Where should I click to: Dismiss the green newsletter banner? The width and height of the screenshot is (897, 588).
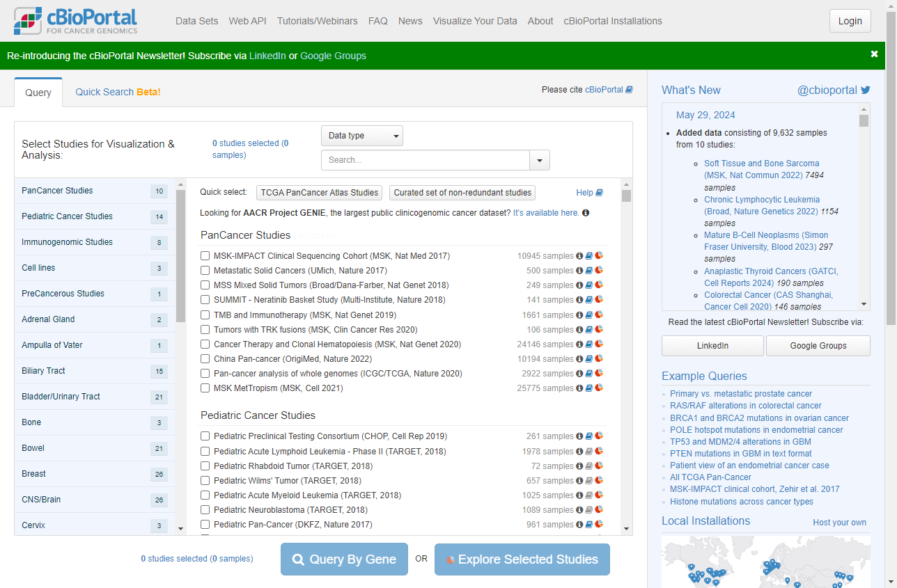874,54
